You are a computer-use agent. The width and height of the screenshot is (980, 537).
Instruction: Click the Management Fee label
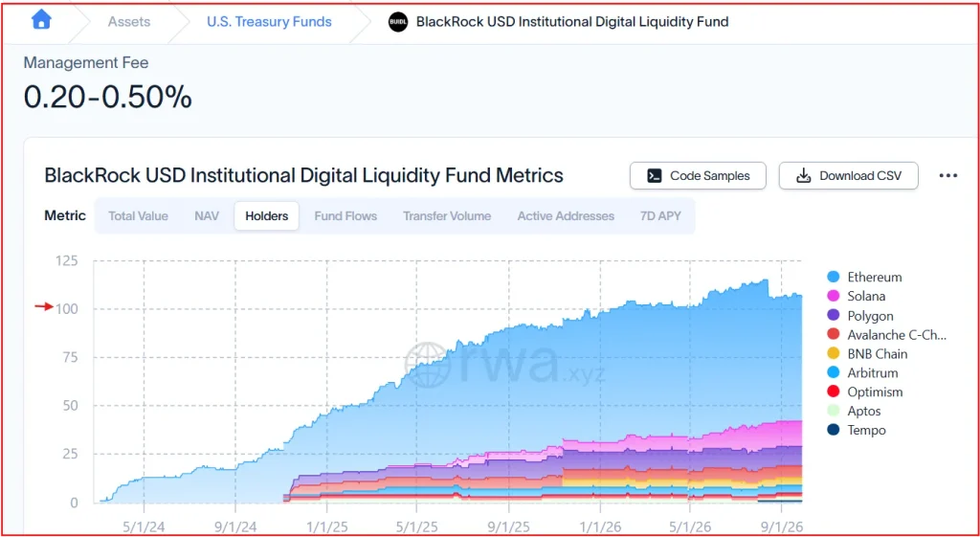tap(86, 62)
